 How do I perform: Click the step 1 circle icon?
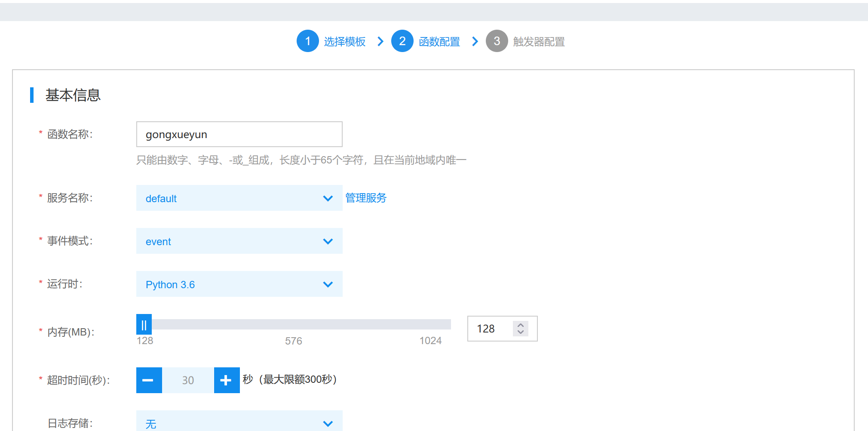(307, 41)
